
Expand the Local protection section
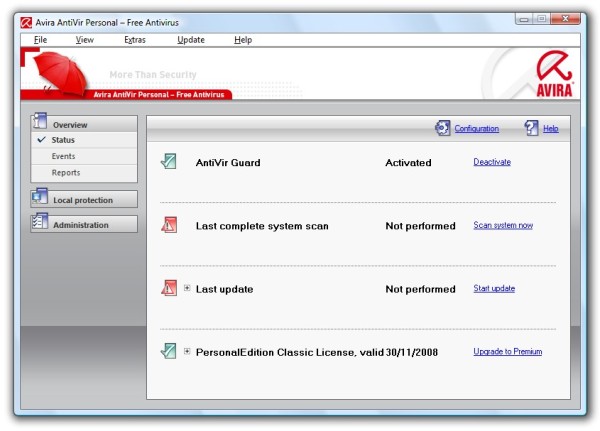(83, 200)
